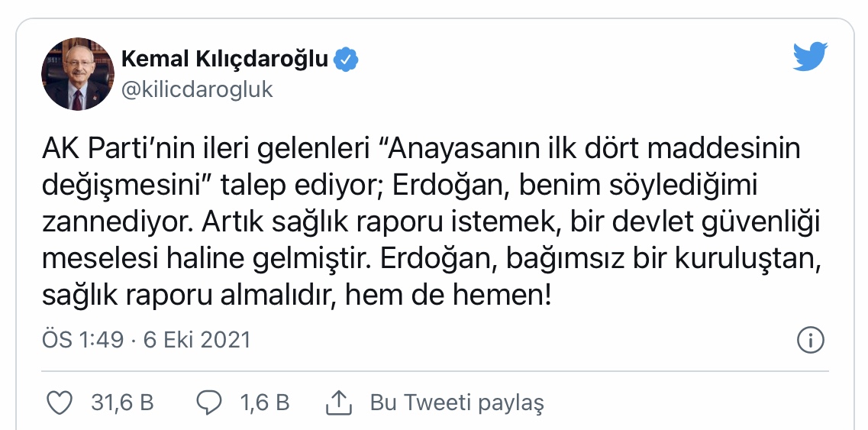Screen dimensions: 868x430
Task: Click the 31,6 B like count
Action: (122, 402)
